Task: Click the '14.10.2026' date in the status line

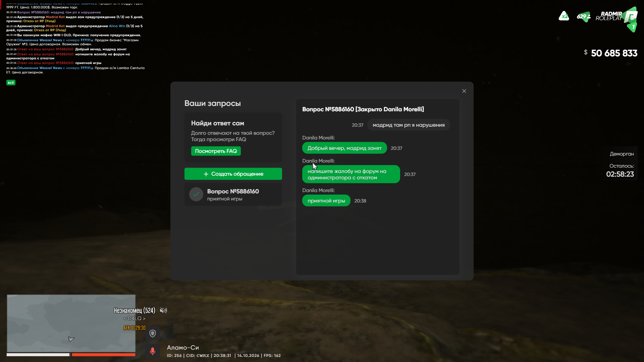Action: click(x=248, y=356)
